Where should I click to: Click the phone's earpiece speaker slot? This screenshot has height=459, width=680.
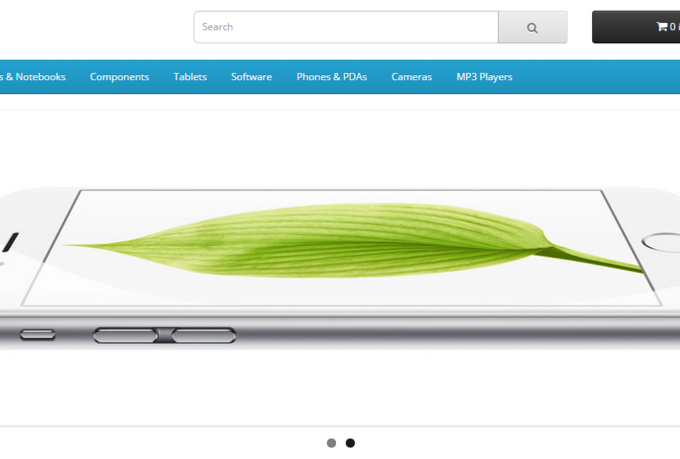pos(10,242)
